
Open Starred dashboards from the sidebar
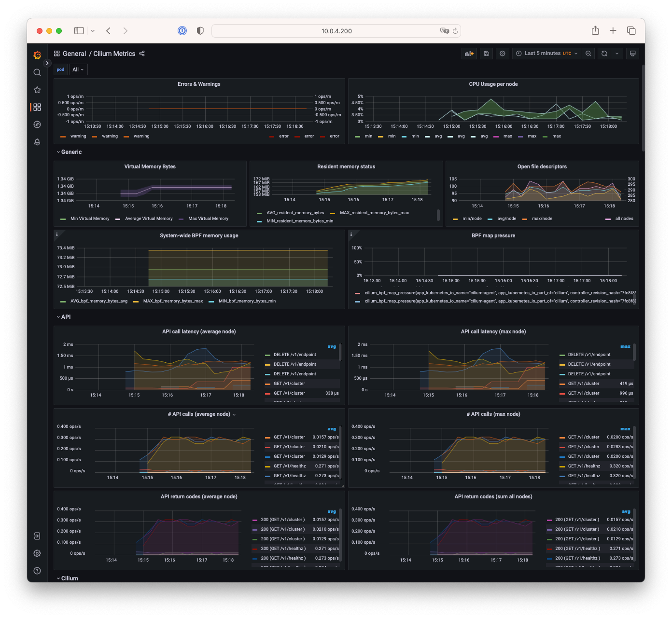(37, 90)
